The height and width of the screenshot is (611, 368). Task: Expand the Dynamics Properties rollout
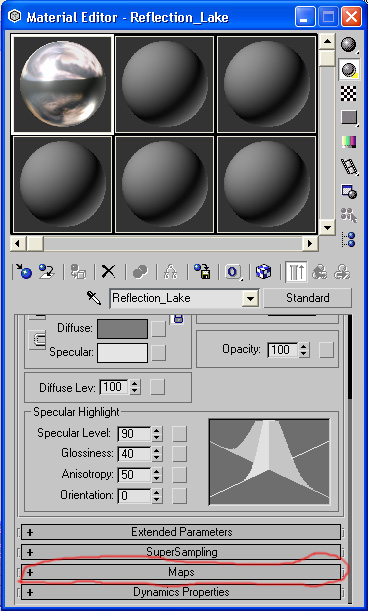pyautogui.click(x=181, y=592)
